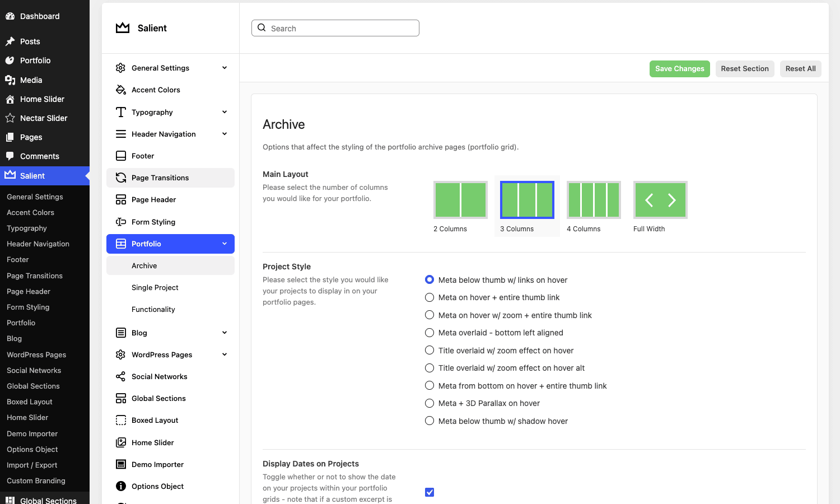This screenshot has width=840, height=504.
Task: Select Title overlaid w/ zoom effect on hover
Action: [x=430, y=350]
